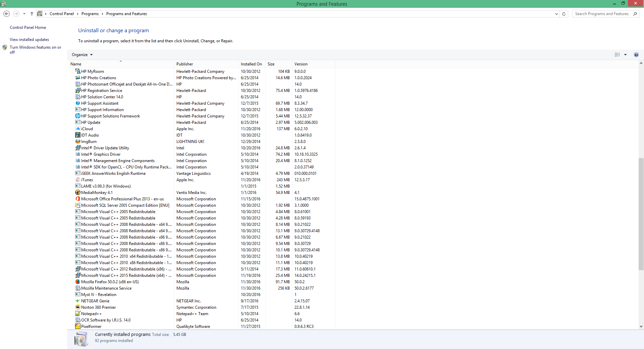Navigate to Control Panel breadcrumb
Screen dimensions: 644x349
(x=62, y=14)
